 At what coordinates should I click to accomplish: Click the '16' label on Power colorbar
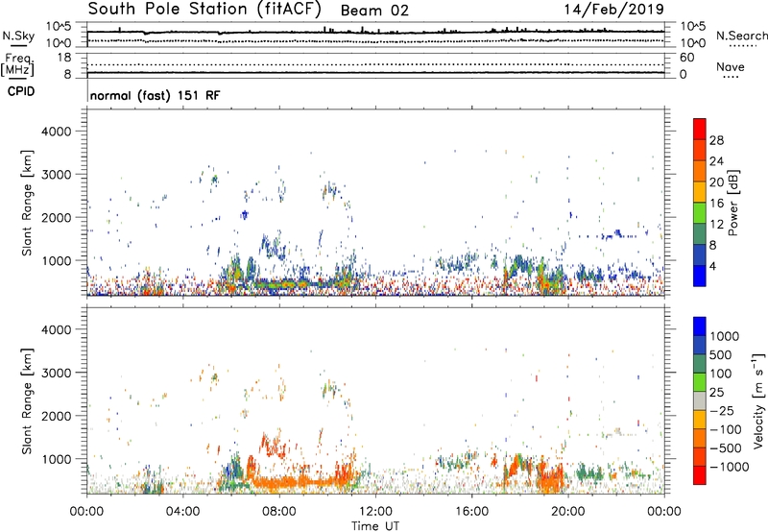(716, 204)
